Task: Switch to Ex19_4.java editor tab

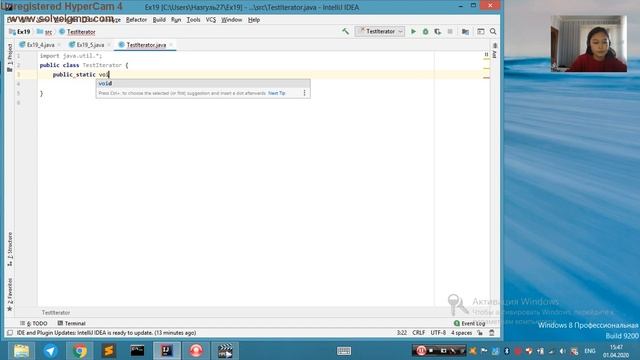Action: [x=40, y=45]
